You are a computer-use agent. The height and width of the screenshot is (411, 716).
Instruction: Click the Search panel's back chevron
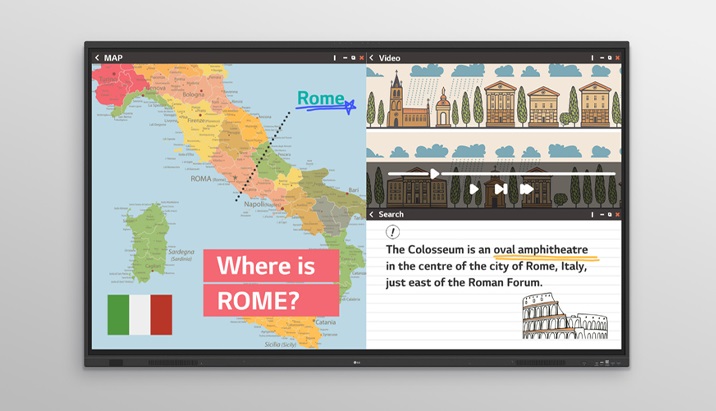(371, 214)
